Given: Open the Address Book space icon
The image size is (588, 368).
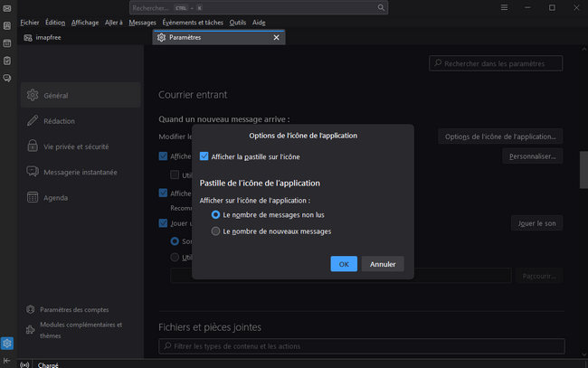Looking at the screenshot, I should pos(7,25).
